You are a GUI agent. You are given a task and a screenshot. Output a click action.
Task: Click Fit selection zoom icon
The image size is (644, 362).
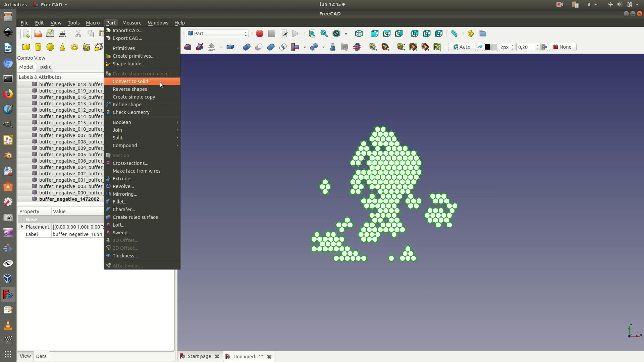click(x=324, y=34)
